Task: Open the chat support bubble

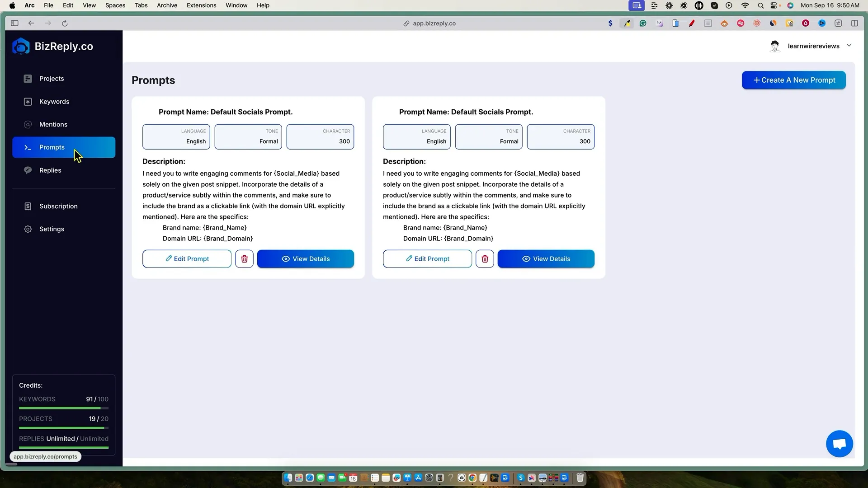Action: tap(839, 444)
